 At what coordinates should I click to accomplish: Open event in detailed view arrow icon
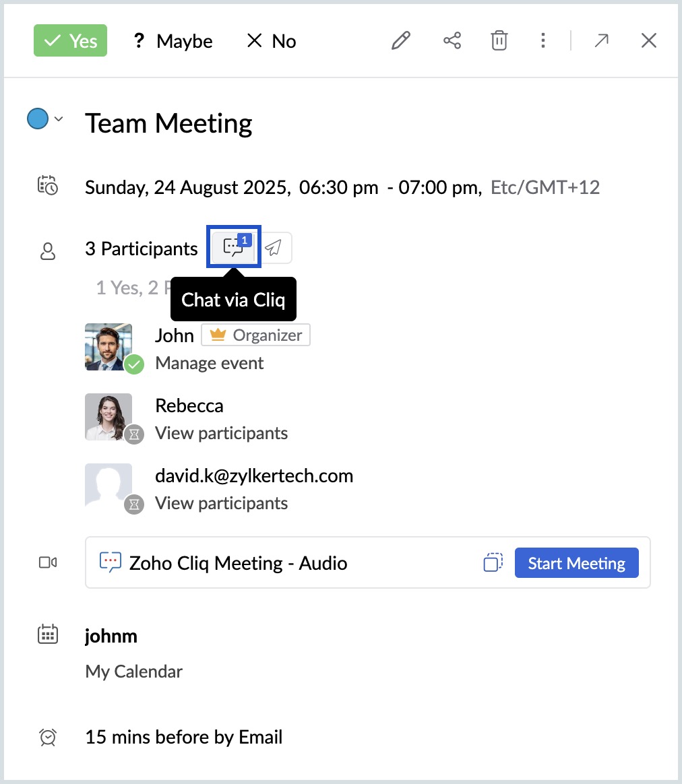coord(601,41)
